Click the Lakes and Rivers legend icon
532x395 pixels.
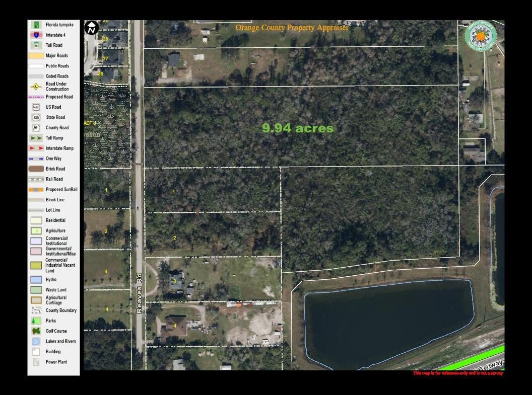click(36, 341)
